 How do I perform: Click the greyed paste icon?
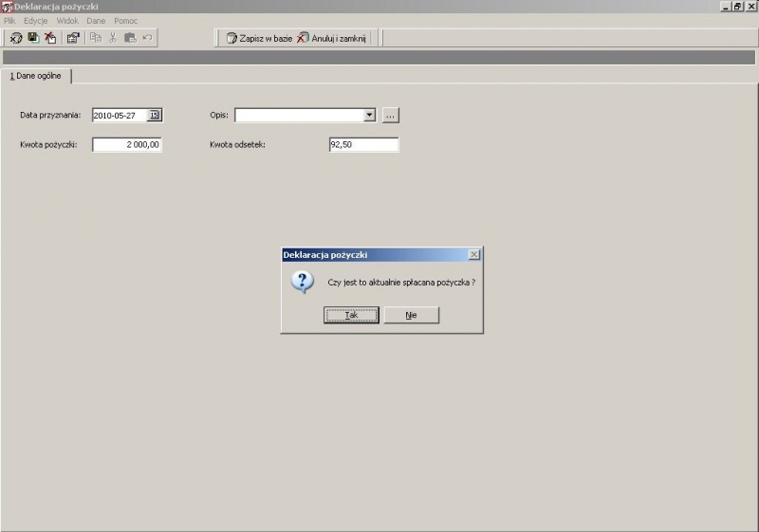tap(130, 38)
